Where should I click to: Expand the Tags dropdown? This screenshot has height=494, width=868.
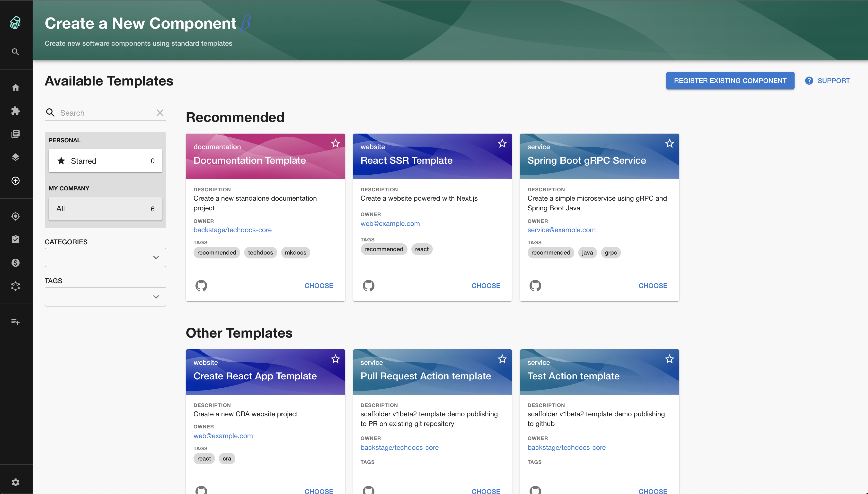click(x=105, y=297)
